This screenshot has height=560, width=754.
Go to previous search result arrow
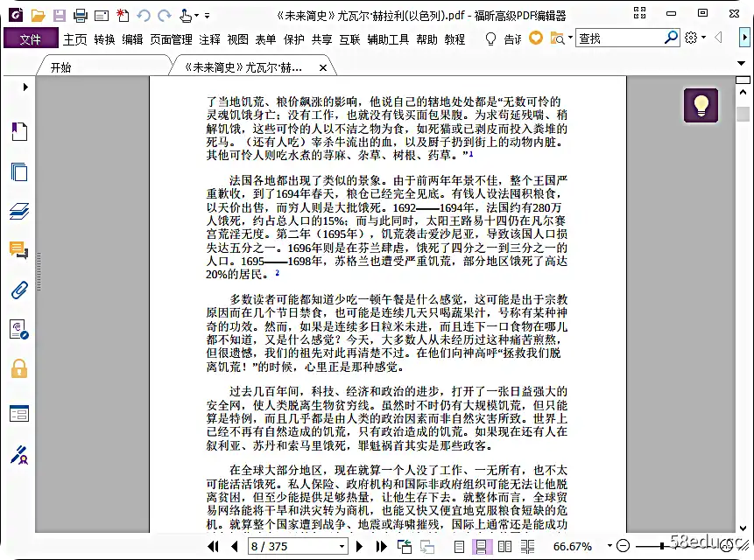(x=718, y=38)
